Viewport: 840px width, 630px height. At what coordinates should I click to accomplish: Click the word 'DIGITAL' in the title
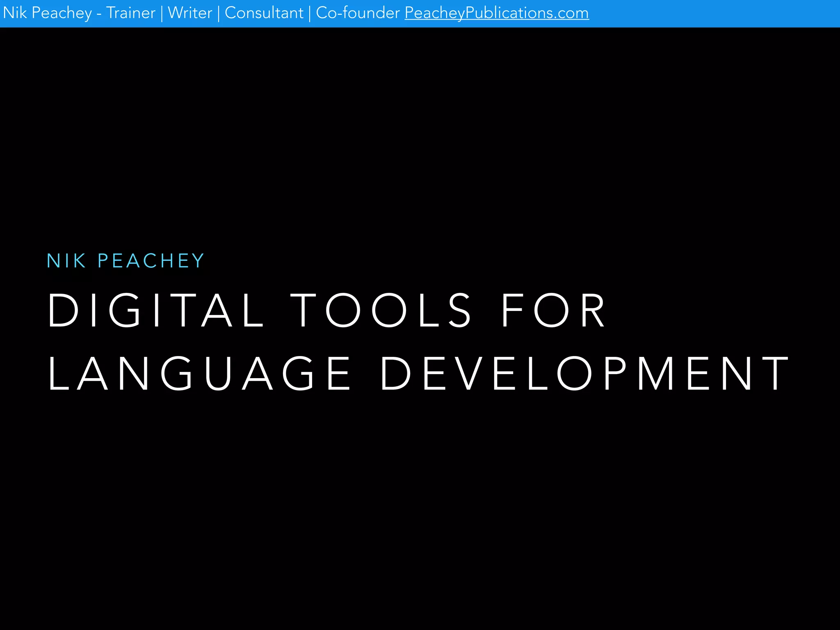(x=156, y=310)
